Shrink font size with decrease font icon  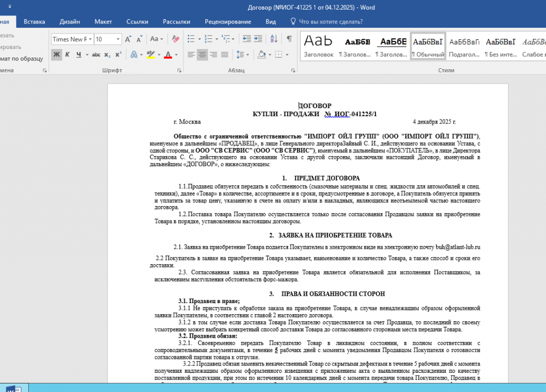click(x=139, y=39)
